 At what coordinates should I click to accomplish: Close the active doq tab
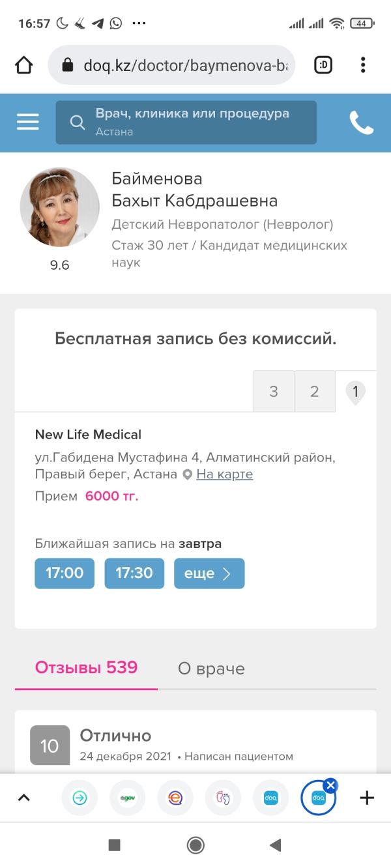(330, 785)
